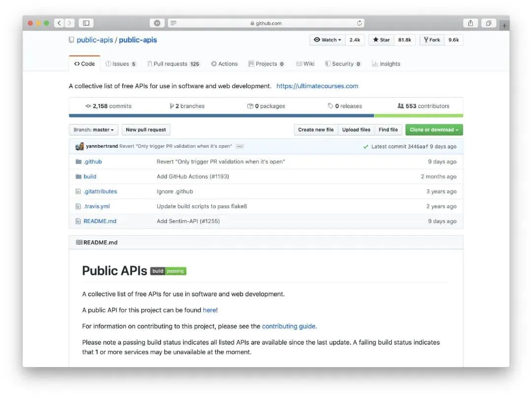Click the build folder icon
This screenshot has width=532, height=397.
pyautogui.click(x=78, y=176)
